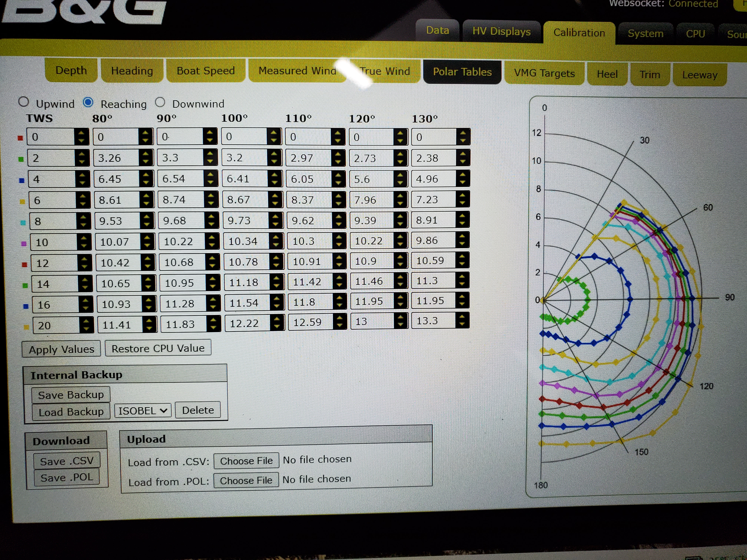The height and width of the screenshot is (560, 747).
Task: Click stepper arrows for 80° value 3.26
Action: 146,158
